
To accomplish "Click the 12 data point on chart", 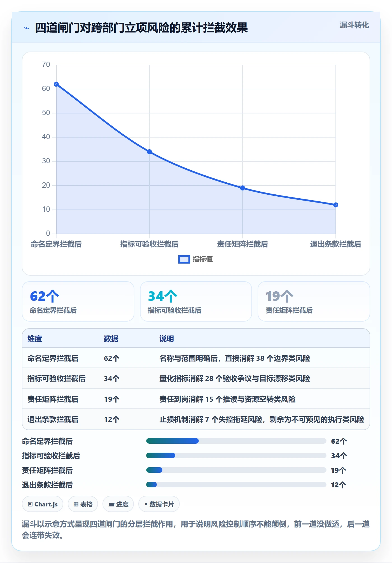I will (x=335, y=205).
